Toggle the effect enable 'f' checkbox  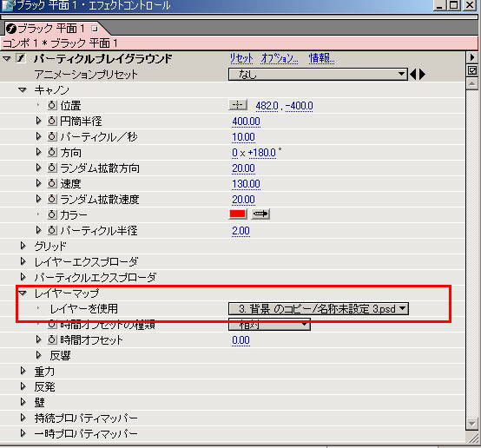(x=21, y=58)
